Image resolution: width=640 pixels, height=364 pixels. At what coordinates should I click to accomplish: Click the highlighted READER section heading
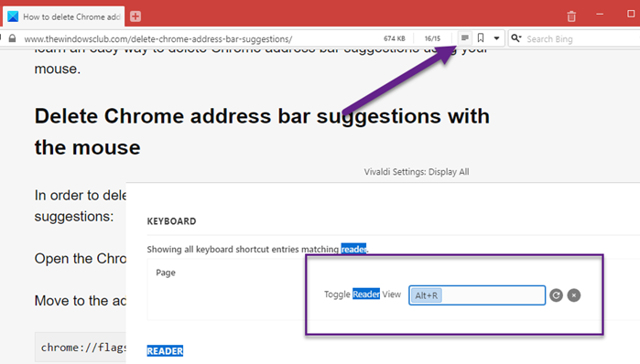tap(165, 351)
